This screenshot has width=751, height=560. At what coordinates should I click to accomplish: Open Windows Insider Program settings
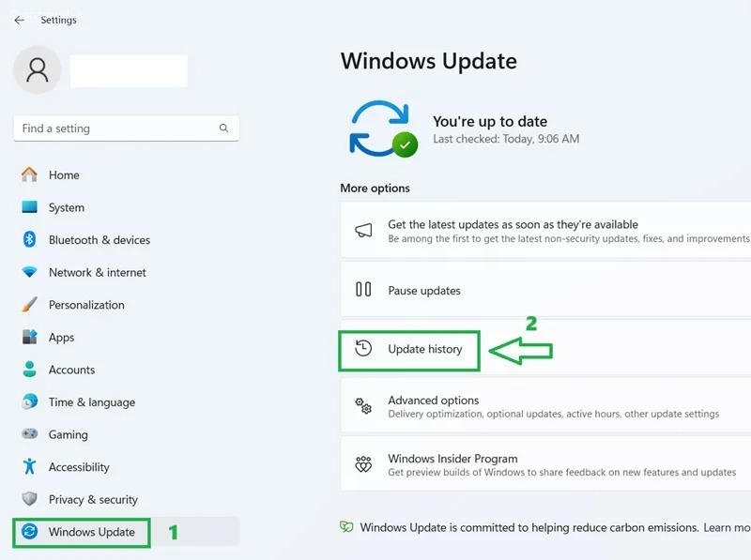point(545,464)
